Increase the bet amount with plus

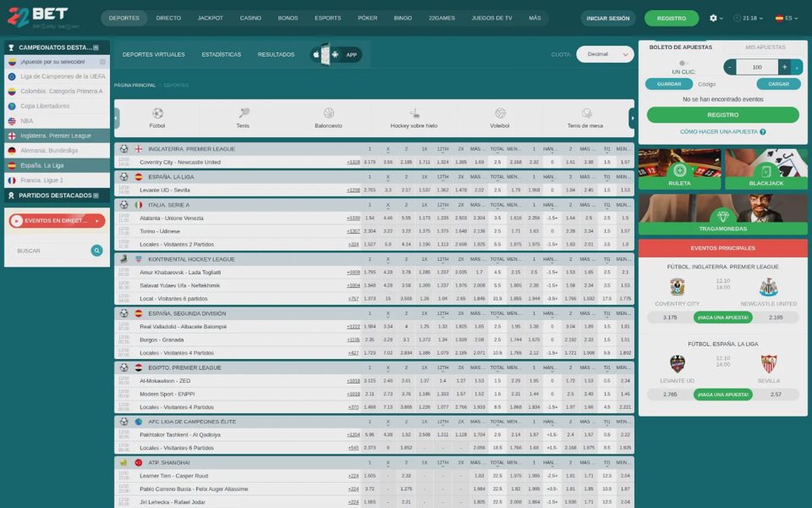click(785, 67)
